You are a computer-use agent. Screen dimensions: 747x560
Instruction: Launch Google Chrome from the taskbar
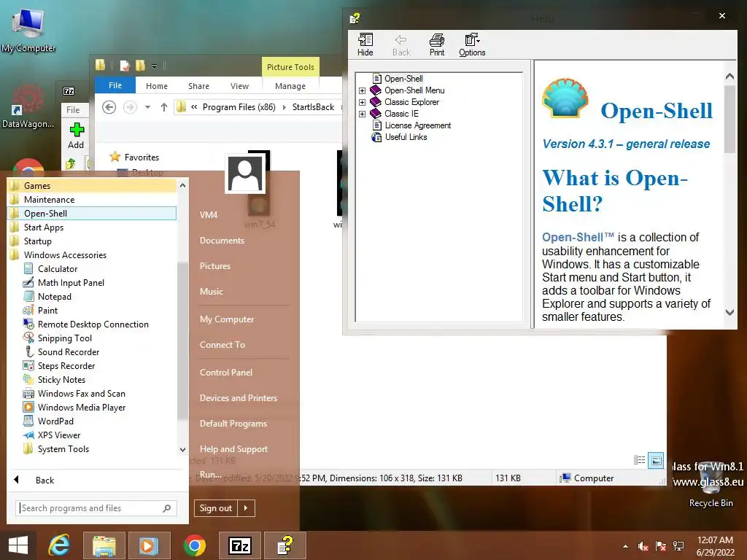[x=194, y=545]
